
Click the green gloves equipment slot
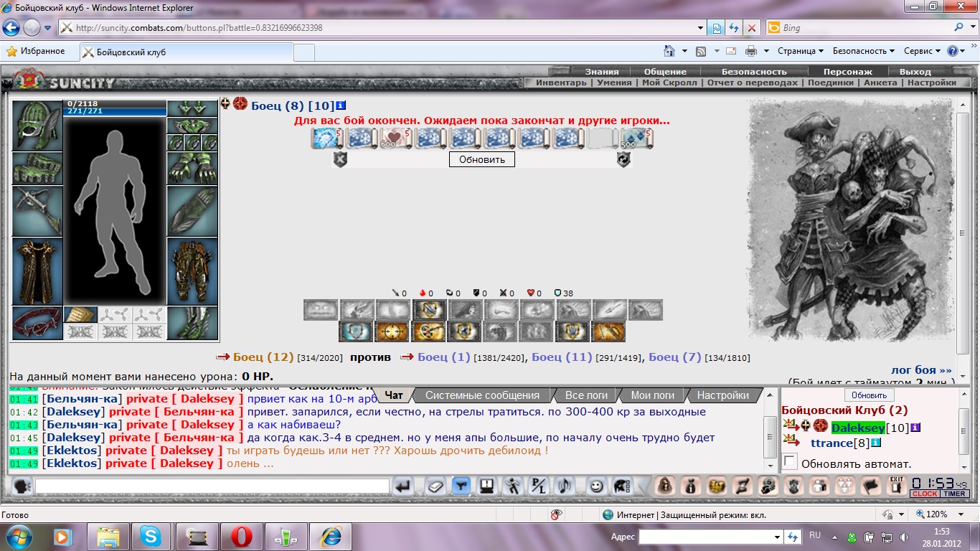click(192, 168)
